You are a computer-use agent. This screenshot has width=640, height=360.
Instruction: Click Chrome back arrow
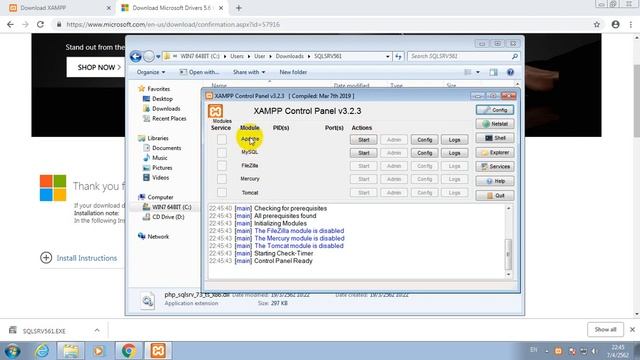point(10,24)
